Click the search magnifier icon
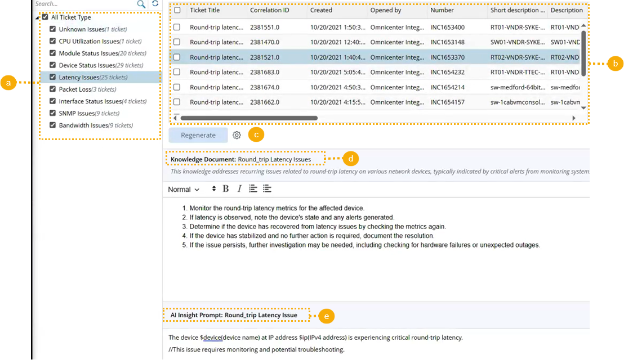The width and height of the screenshot is (624, 364). pyautogui.click(x=141, y=5)
